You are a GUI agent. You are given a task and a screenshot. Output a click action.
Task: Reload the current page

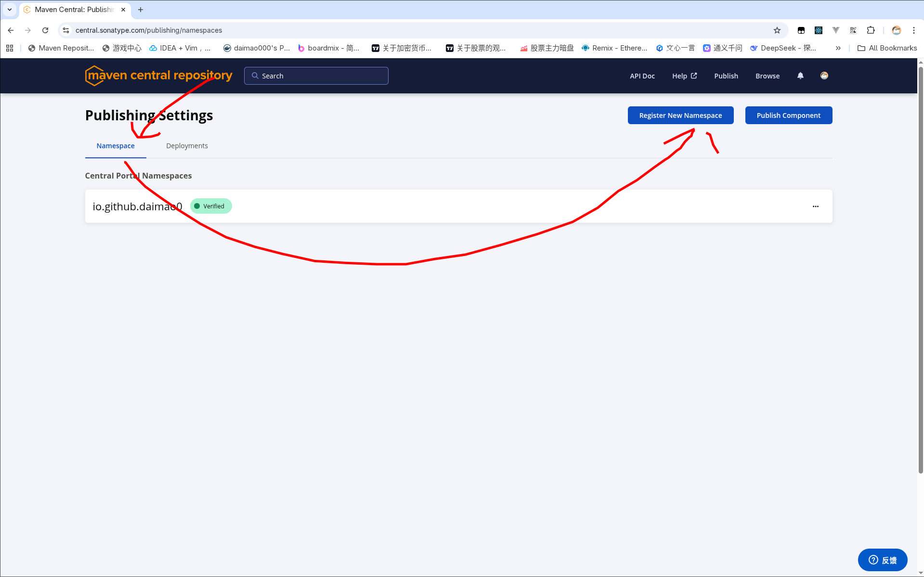point(45,30)
